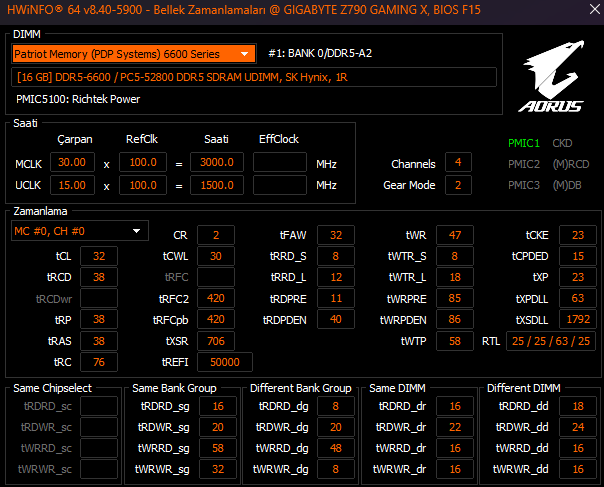The width and height of the screenshot is (604, 487).
Task: Click the UCLK clock value 1500.0
Action: tap(217, 185)
